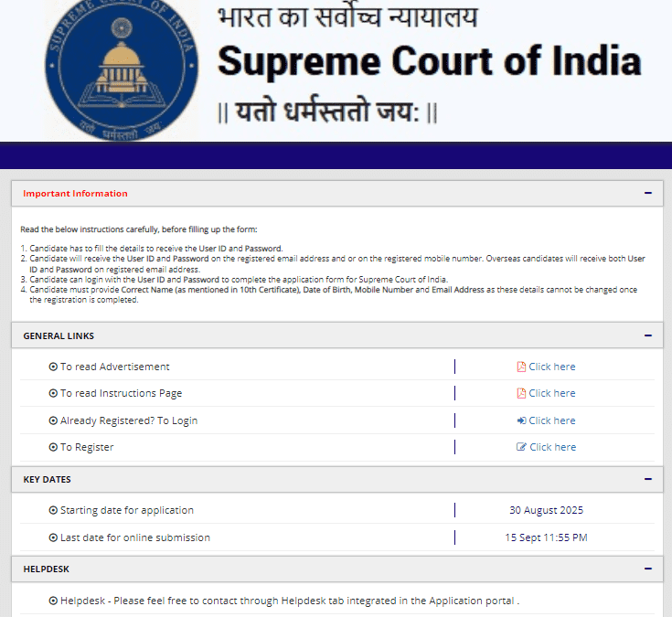Open the advertisement via its Click here link

(x=552, y=367)
